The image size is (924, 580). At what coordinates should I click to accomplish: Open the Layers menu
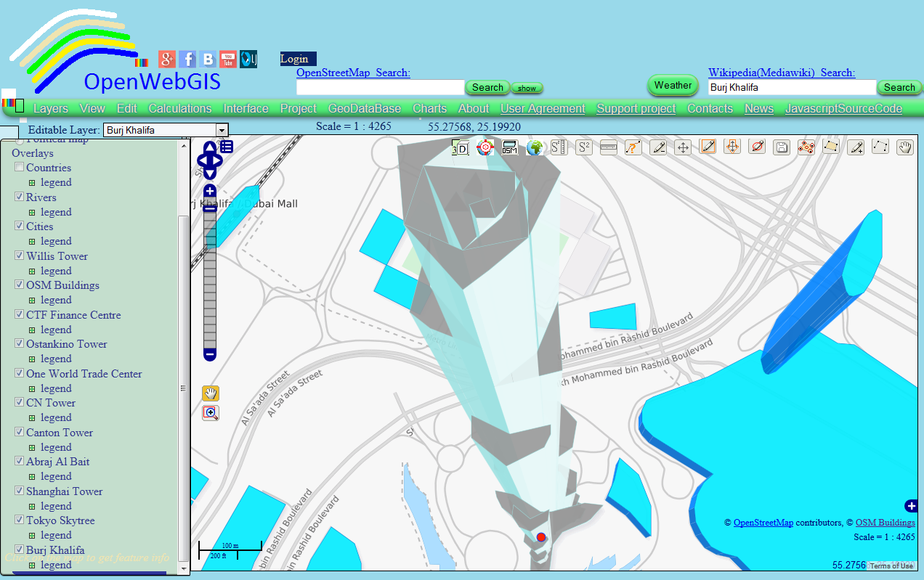[x=50, y=107]
